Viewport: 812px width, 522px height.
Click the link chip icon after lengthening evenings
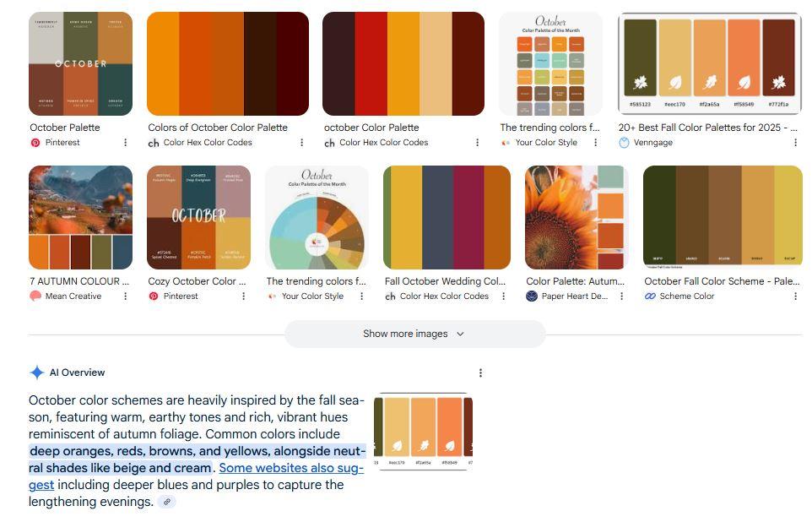click(x=167, y=502)
